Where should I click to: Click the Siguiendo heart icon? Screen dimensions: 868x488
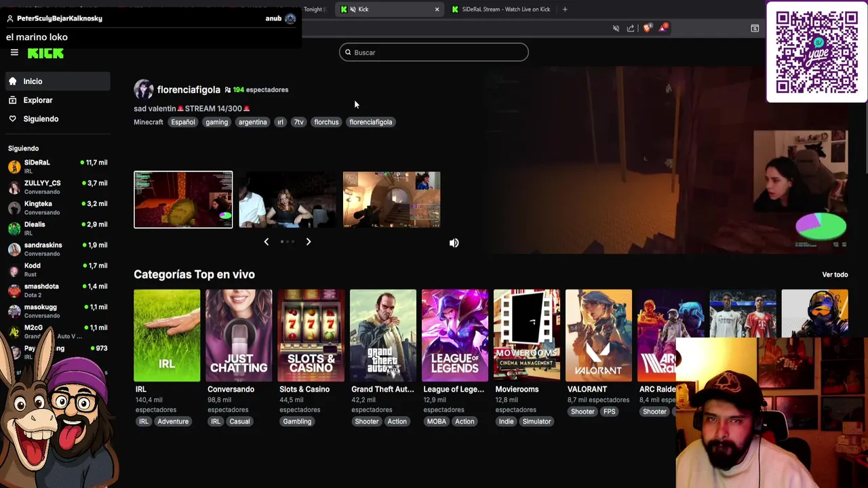[12, 119]
